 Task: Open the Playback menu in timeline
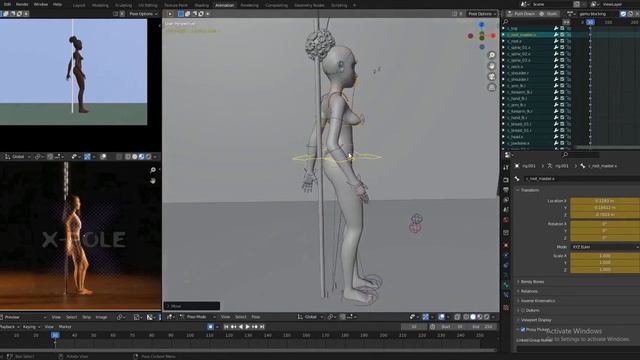pos(9,327)
